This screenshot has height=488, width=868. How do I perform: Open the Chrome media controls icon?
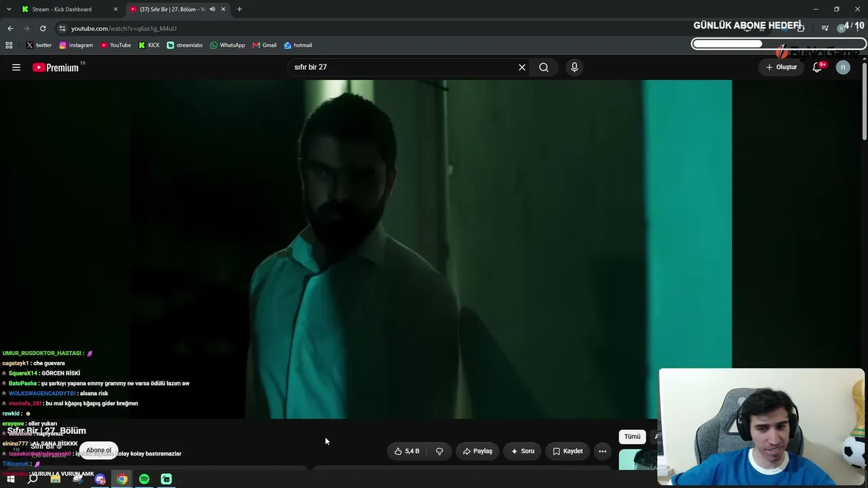point(825,28)
